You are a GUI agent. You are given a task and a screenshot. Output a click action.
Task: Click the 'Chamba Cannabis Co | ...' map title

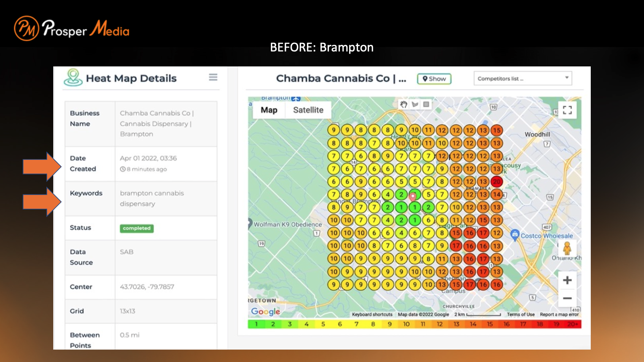[341, 78]
